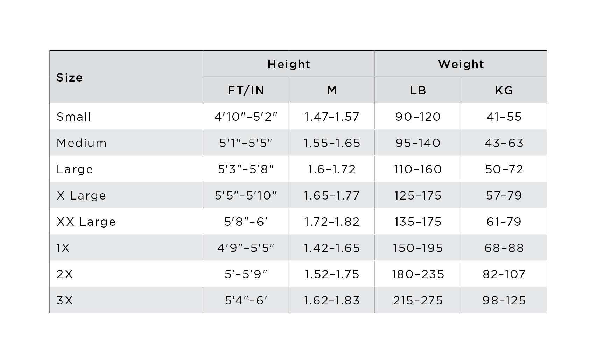
Task: Click the 215-275 LB cell
Action: pyautogui.click(x=418, y=300)
